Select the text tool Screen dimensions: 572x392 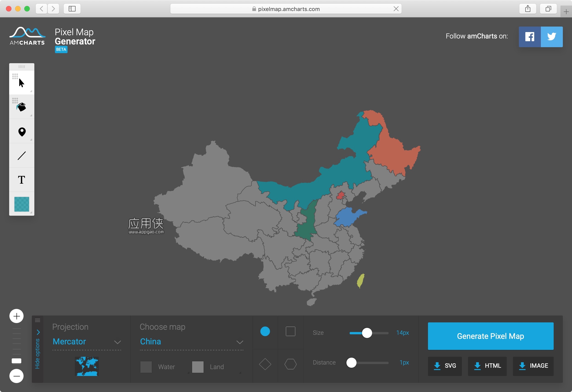(22, 180)
